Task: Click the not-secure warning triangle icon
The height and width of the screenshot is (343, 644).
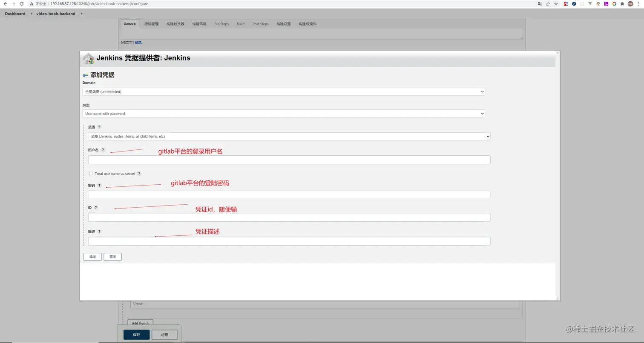Action: point(32,3)
